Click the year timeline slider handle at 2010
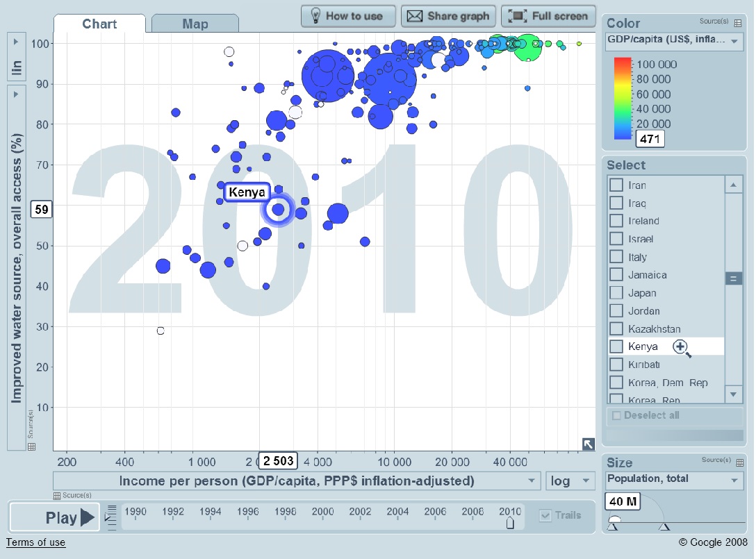The width and height of the screenshot is (756, 559). point(511,522)
